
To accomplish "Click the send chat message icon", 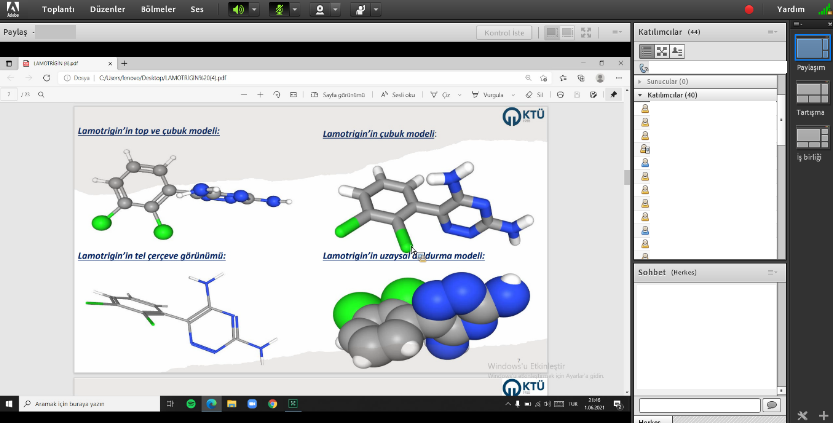I will point(771,405).
